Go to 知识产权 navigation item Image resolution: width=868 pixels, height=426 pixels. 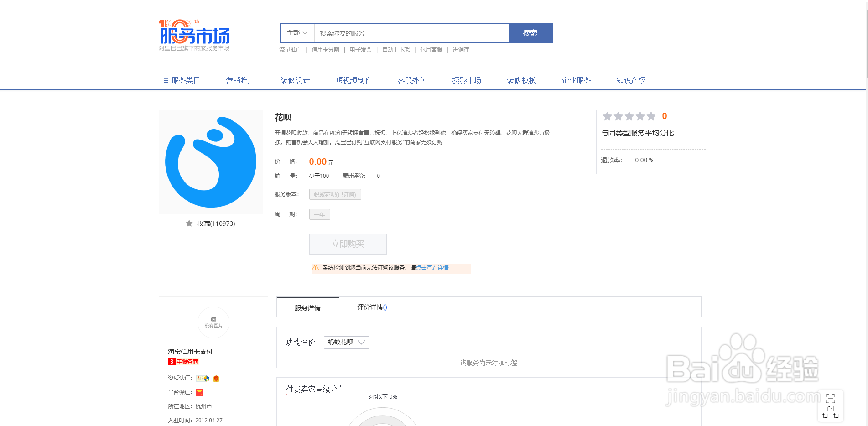[631, 80]
